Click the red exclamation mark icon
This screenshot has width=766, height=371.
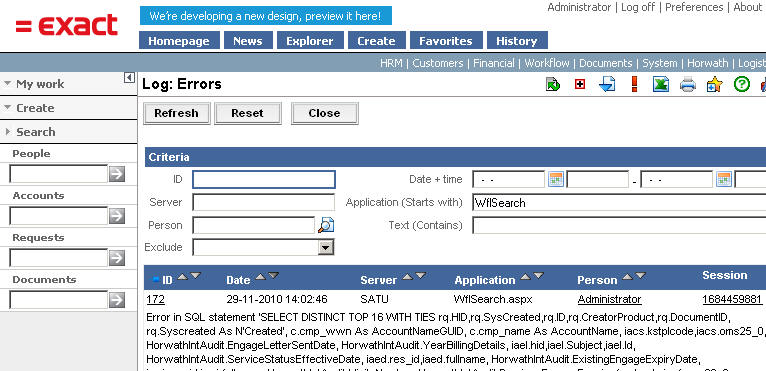click(634, 84)
